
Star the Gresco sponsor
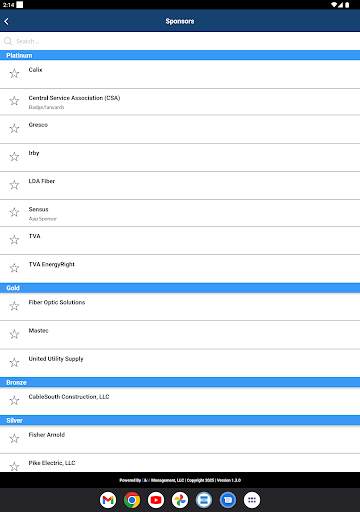[x=14, y=128]
